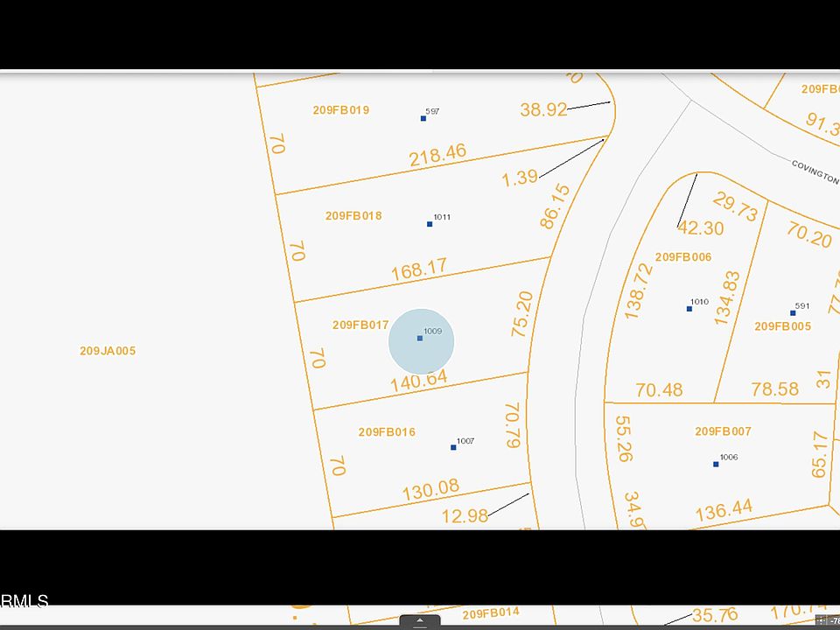Viewport: 840px width, 630px height.
Task: Click the Covington street name label
Action: (x=814, y=171)
